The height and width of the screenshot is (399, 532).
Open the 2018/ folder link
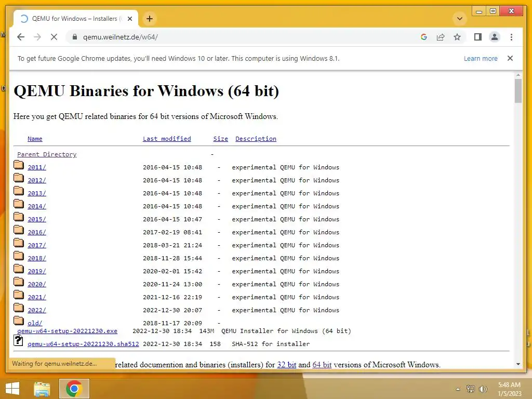click(x=37, y=258)
